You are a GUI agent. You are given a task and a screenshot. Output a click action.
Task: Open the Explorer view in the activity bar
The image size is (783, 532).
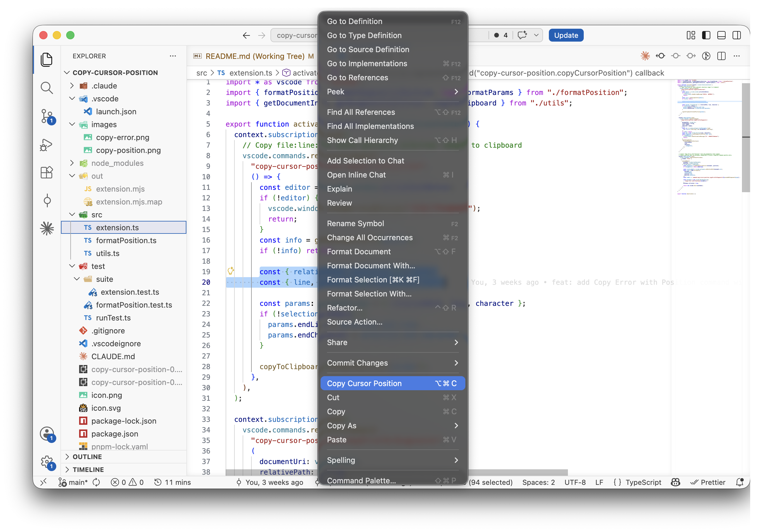[47, 60]
